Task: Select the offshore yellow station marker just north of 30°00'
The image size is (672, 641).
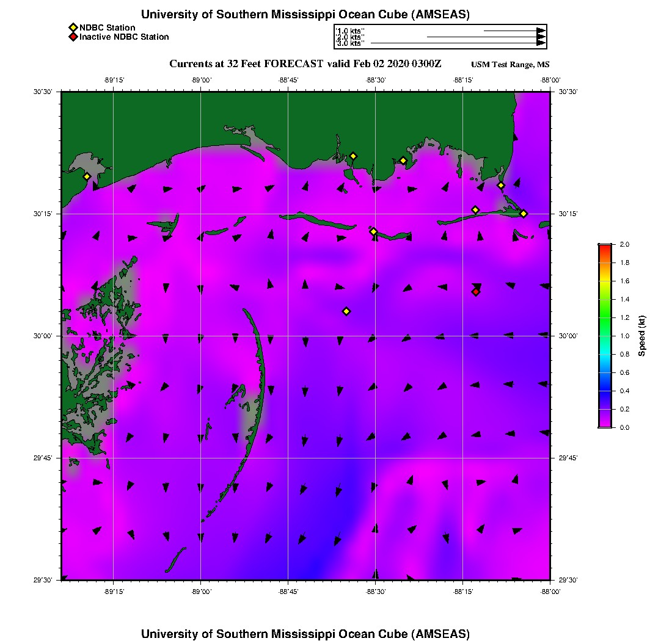Action: 346,311
